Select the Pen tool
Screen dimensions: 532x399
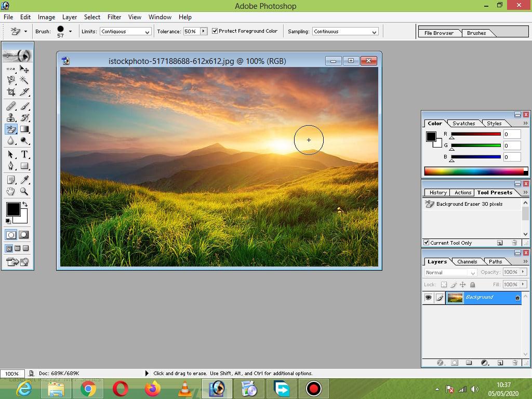click(x=10, y=166)
